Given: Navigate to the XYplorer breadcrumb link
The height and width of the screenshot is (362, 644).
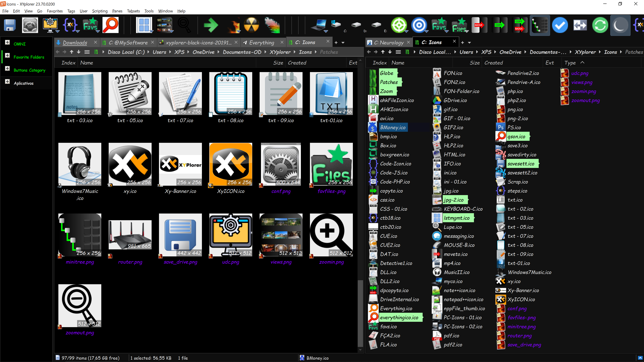Looking at the screenshot, I should 280,52.
